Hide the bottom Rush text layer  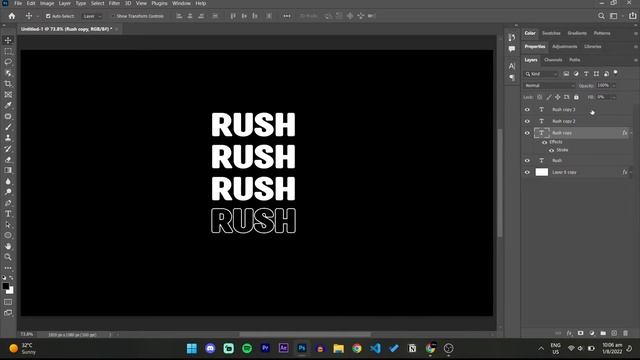(x=527, y=161)
